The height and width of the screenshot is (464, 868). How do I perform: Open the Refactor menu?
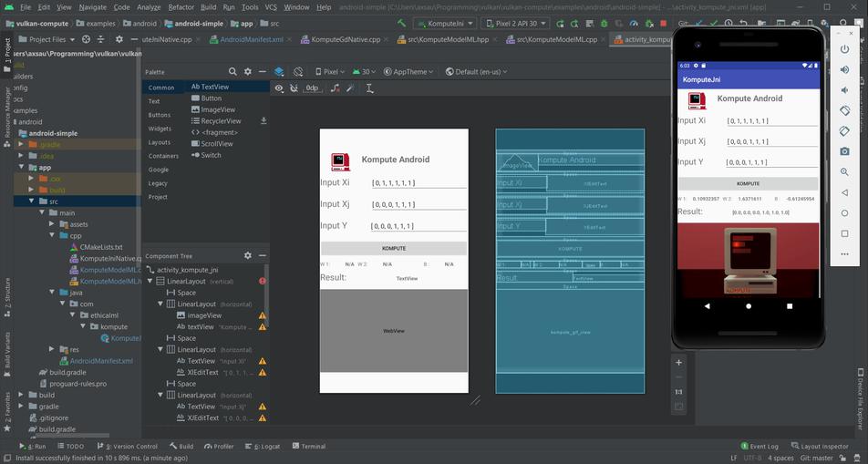[x=181, y=6]
